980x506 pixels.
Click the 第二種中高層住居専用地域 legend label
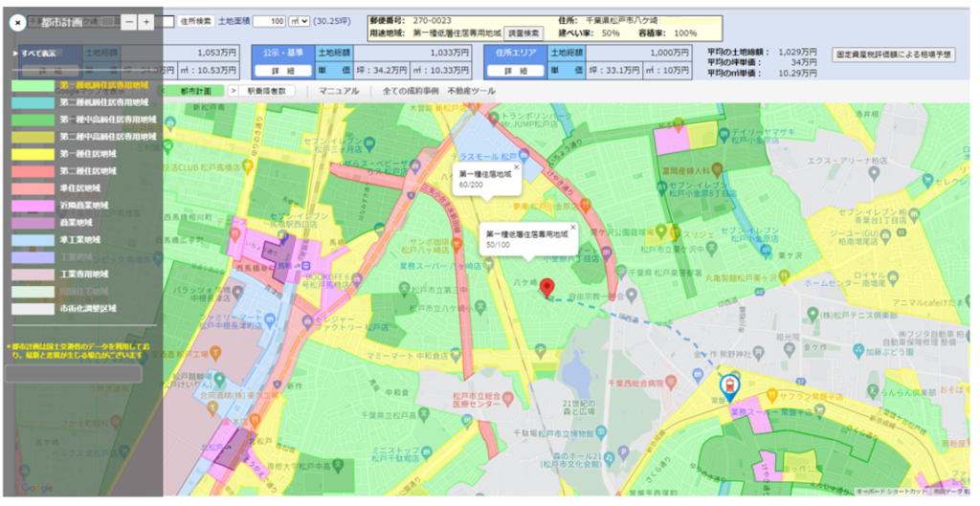point(108,137)
